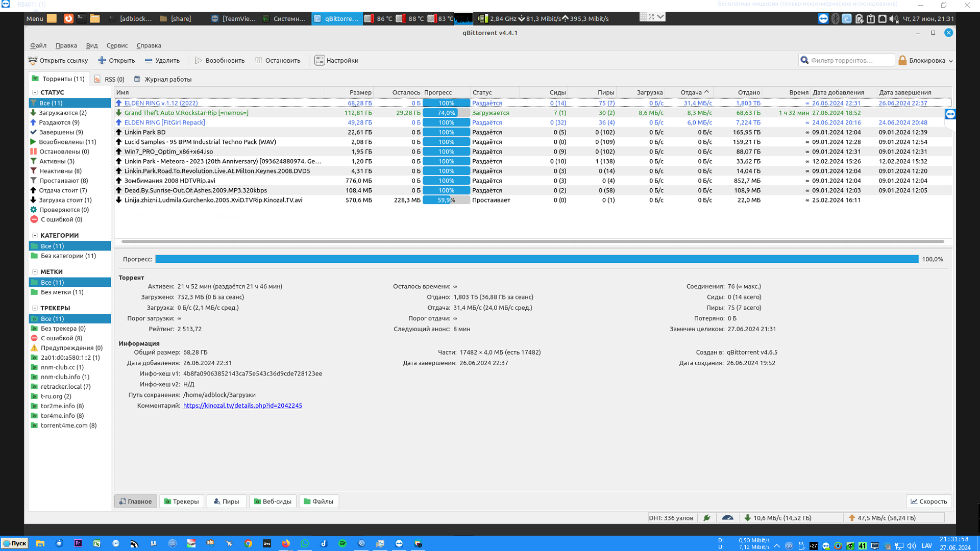
Task: Click the overall torrent progress bar
Action: click(x=536, y=259)
